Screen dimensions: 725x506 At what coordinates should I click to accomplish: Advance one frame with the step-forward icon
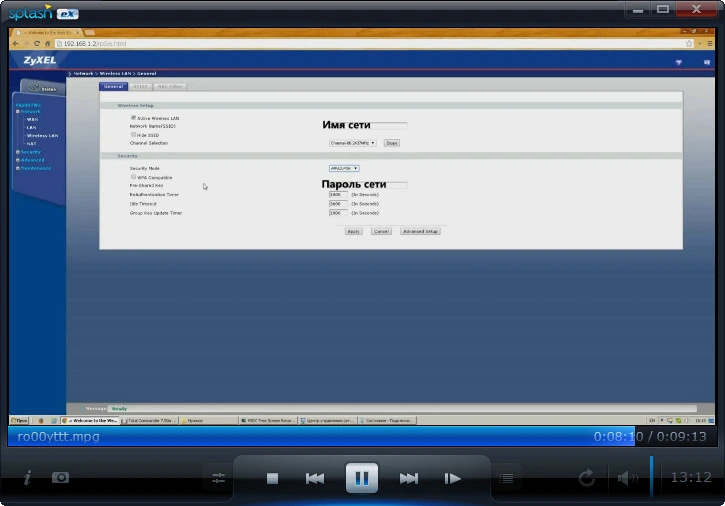[452, 478]
